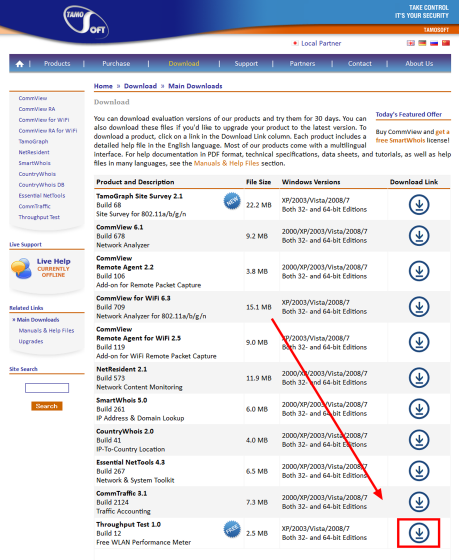Switch language via the Russian flag

pyautogui.click(x=434, y=43)
